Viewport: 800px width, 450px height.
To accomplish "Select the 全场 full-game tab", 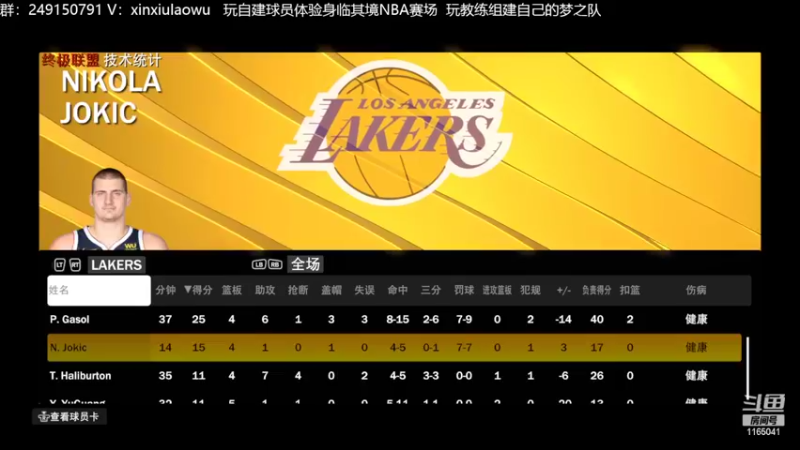I will pyautogui.click(x=305, y=264).
